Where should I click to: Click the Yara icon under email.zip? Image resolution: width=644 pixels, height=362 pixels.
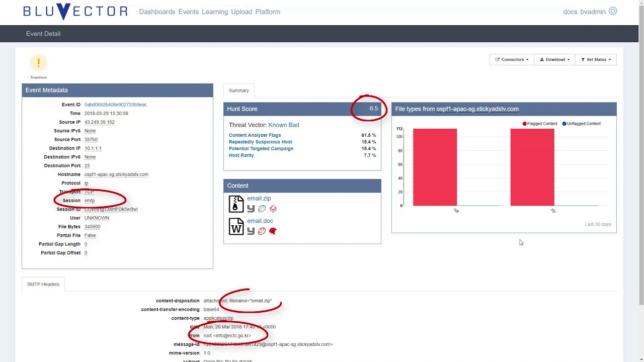tap(251, 209)
